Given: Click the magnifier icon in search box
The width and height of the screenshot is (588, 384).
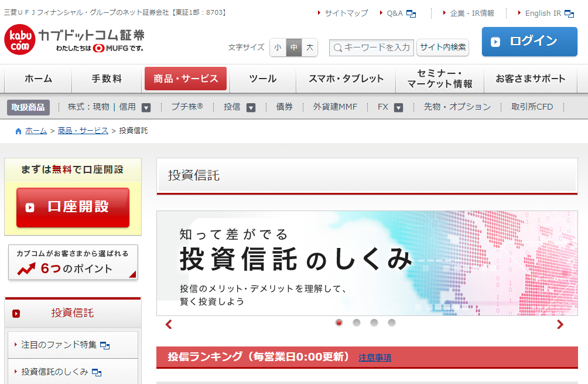Looking at the screenshot, I should (x=337, y=47).
